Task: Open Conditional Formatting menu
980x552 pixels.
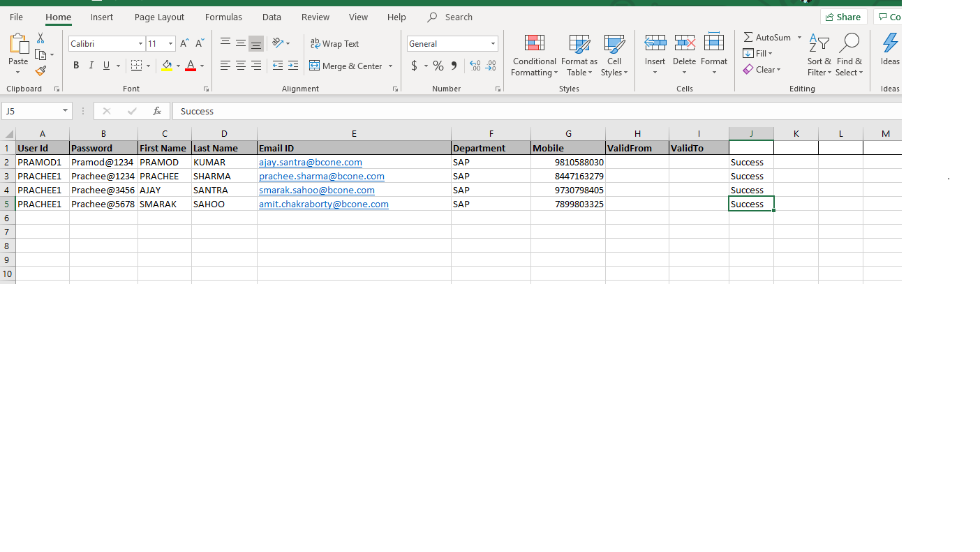Action: [534, 56]
